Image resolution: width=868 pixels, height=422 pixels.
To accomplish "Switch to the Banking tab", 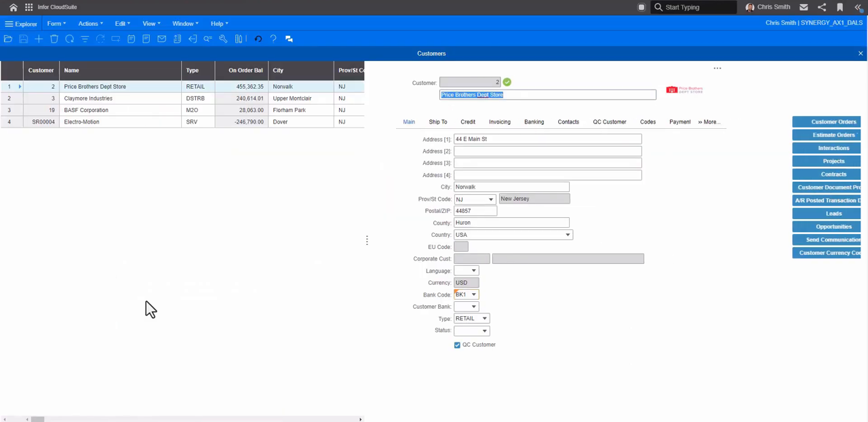I will [x=534, y=122].
